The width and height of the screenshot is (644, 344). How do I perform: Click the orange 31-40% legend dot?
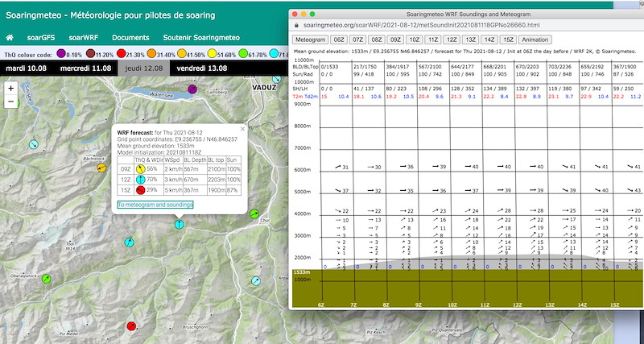151,53
